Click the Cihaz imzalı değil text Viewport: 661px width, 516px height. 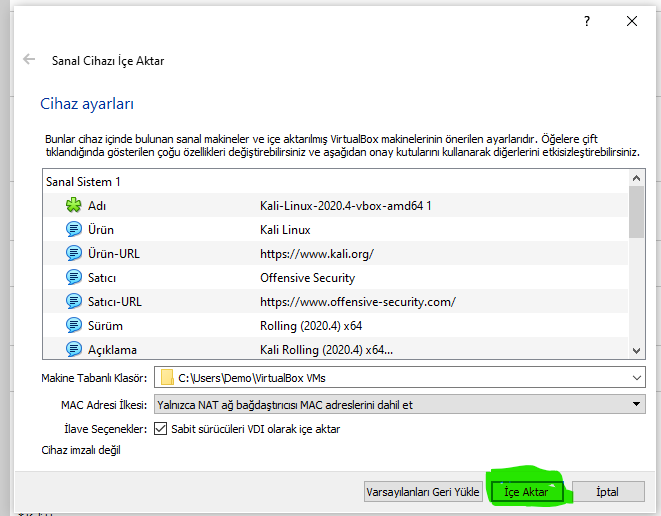[81, 450]
